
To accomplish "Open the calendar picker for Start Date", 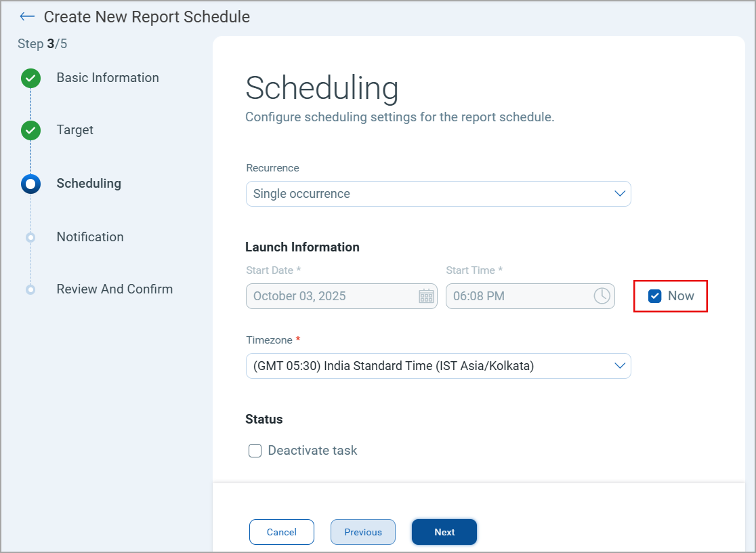I will point(425,296).
